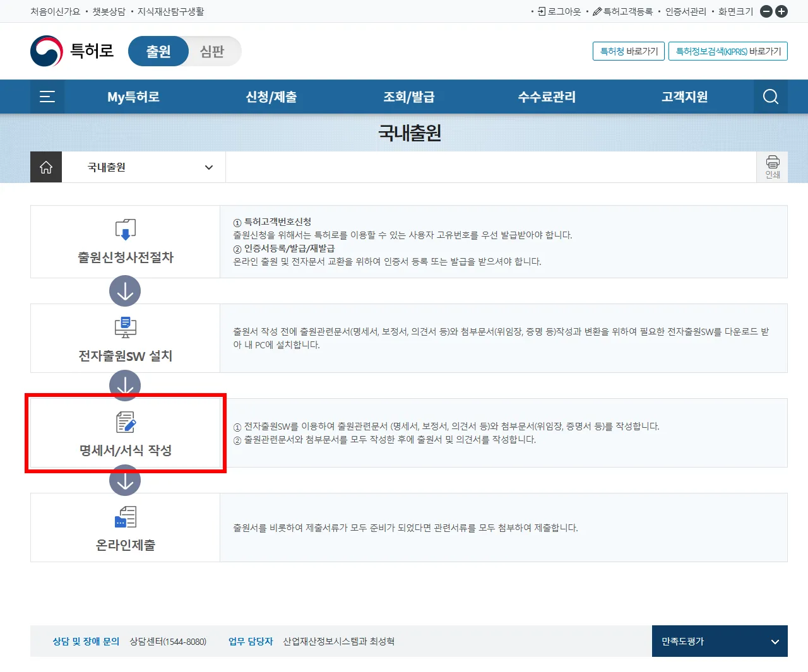Open the My특허로 menu
The height and width of the screenshot is (672, 808).
click(133, 97)
